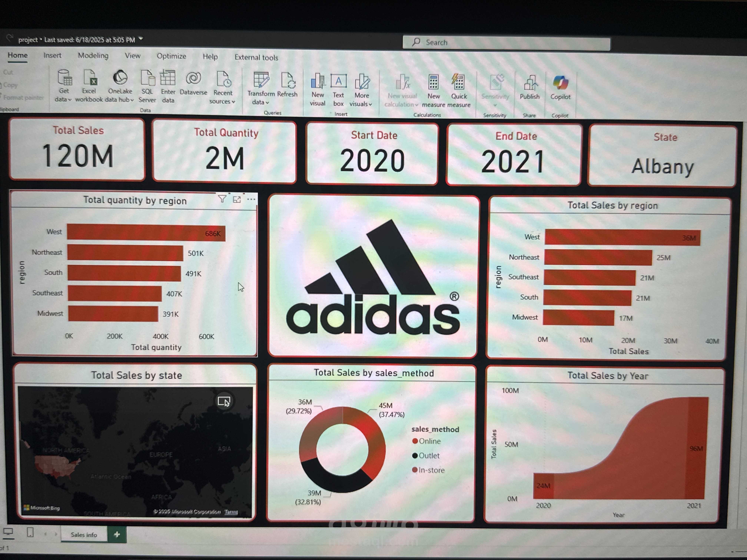Connect to Dataverse

point(193,84)
